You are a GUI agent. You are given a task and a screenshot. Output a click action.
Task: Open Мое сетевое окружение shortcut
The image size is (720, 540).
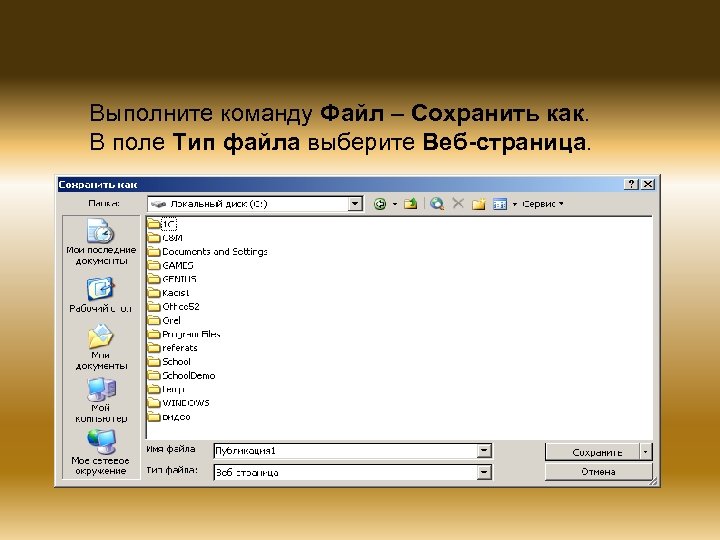point(101,452)
